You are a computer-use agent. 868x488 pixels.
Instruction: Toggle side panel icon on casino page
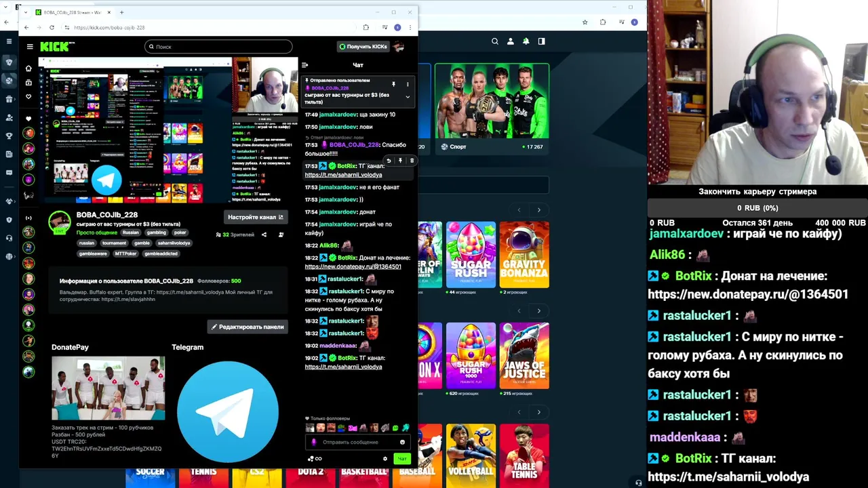click(x=541, y=41)
